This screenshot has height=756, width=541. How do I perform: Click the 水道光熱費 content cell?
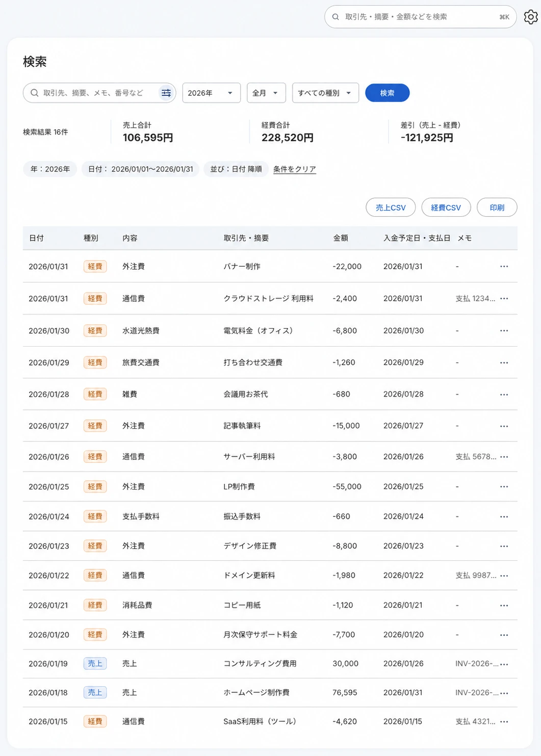click(141, 330)
